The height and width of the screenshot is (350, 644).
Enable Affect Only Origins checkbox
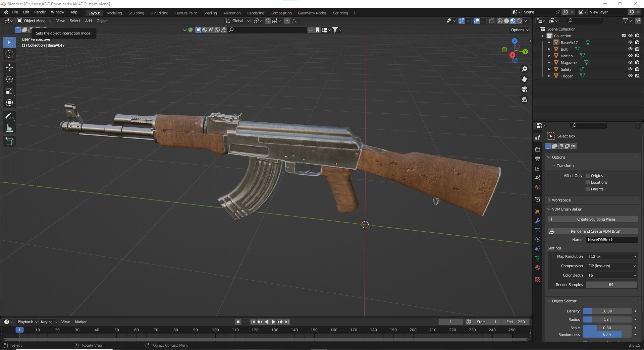[x=588, y=176]
